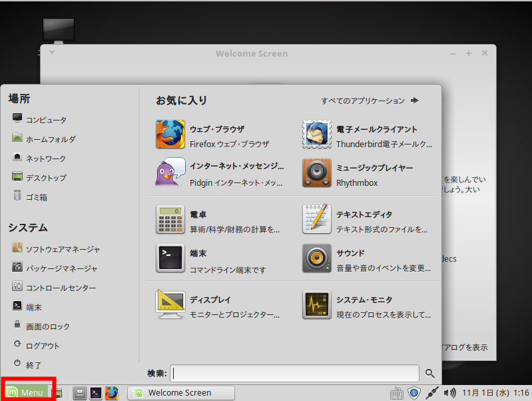
Task: Click the volume icon in system tray
Action: click(449, 392)
